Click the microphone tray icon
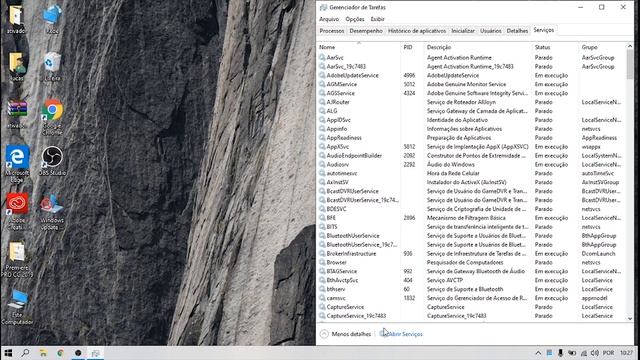 pos(560,353)
